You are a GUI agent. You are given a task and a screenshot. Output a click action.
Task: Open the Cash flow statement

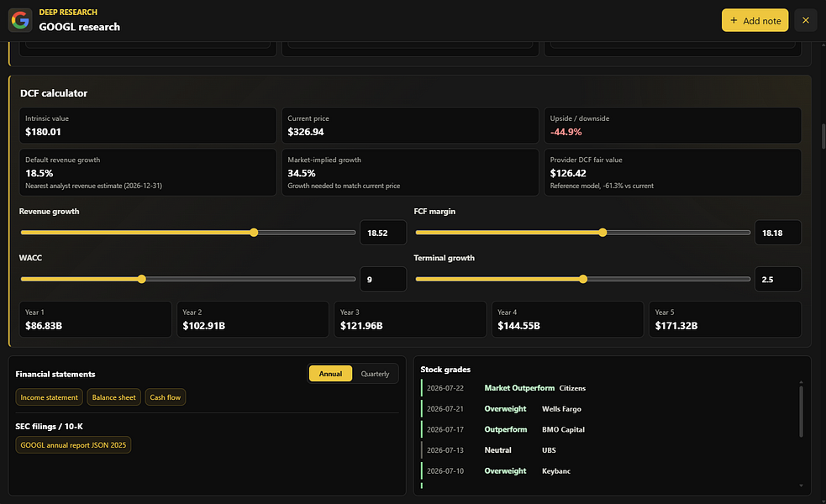point(165,397)
